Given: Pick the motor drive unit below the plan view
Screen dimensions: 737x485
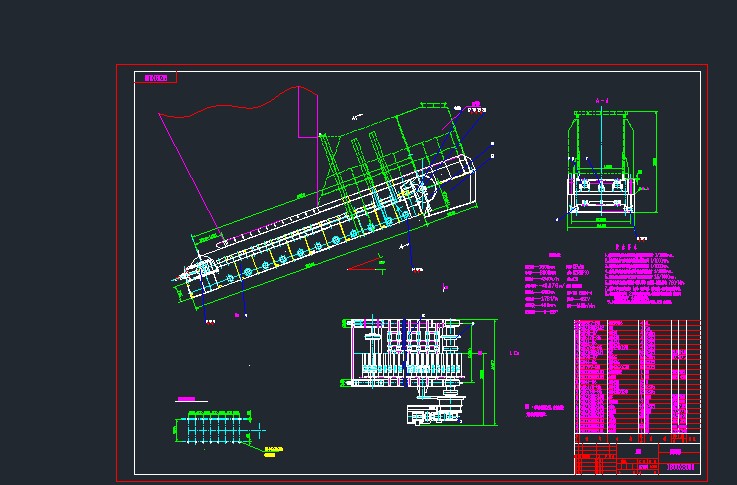Looking at the screenshot, I should (435, 410).
